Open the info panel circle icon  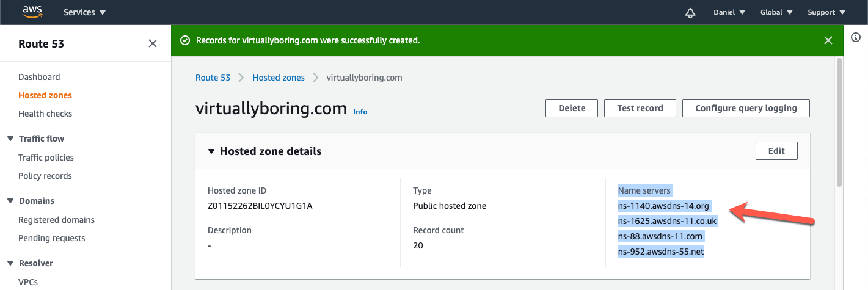pos(856,37)
